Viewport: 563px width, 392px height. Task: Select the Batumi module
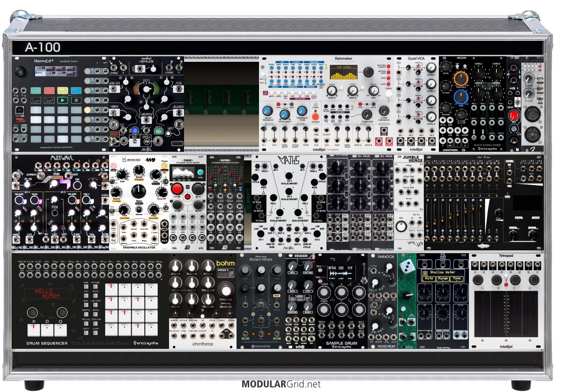click(225, 203)
